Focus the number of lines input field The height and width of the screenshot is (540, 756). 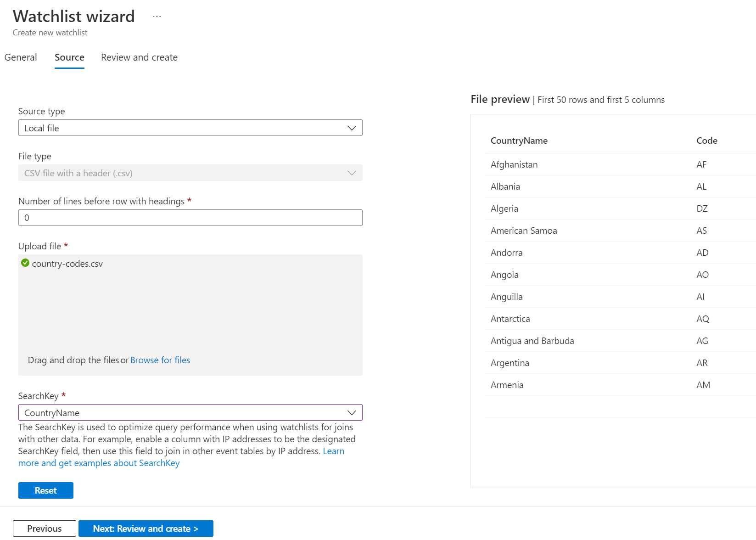190,218
